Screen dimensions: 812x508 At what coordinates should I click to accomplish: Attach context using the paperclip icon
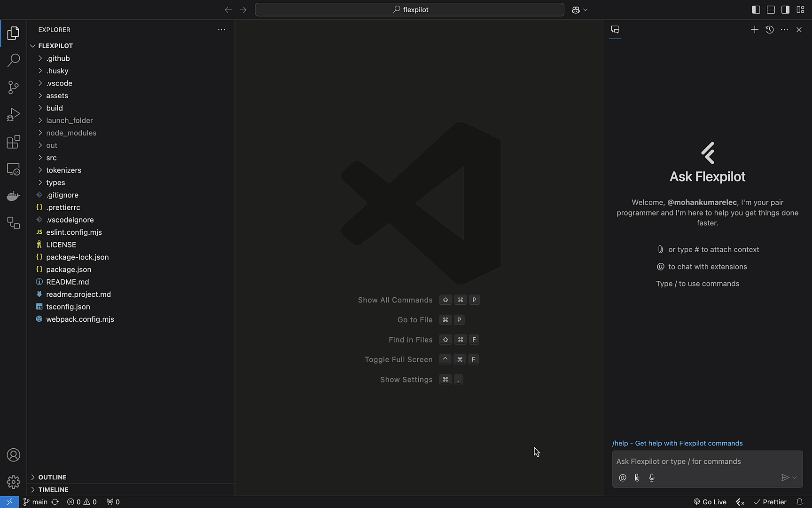637,477
